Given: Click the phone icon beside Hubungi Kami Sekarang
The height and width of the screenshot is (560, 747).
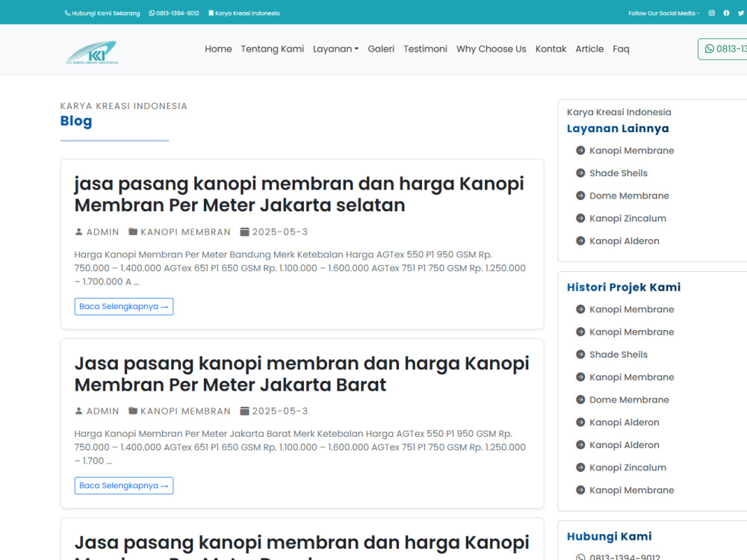Looking at the screenshot, I should (x=67, y=13).
